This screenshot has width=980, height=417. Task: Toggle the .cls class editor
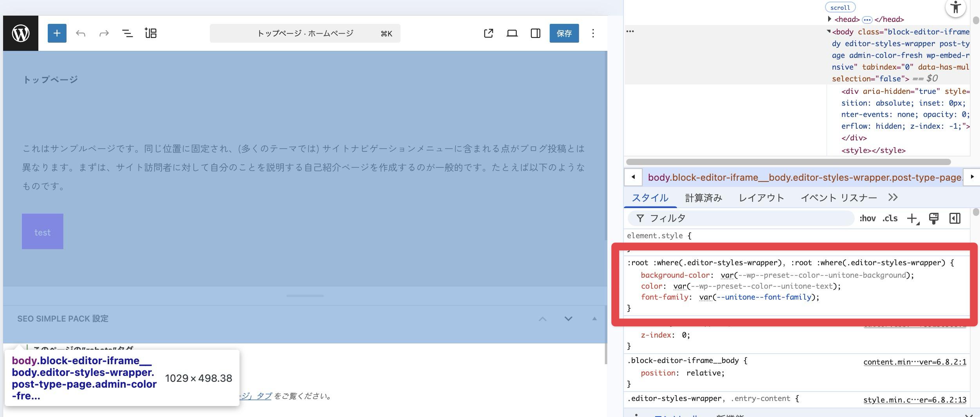pos(890,218)
